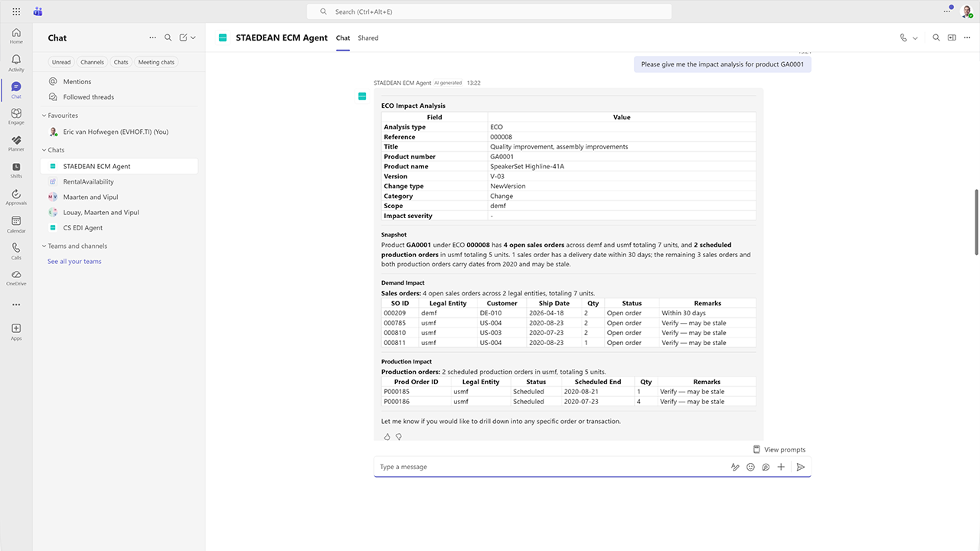The height and width of the screenshot is (551, 980).
Task: Click the sent impact analysis message bubble
Action: [722, 64]
